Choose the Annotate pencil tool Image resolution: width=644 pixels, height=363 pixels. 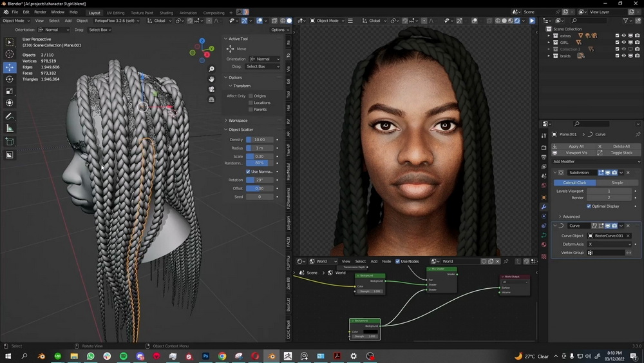pos(10,117)
